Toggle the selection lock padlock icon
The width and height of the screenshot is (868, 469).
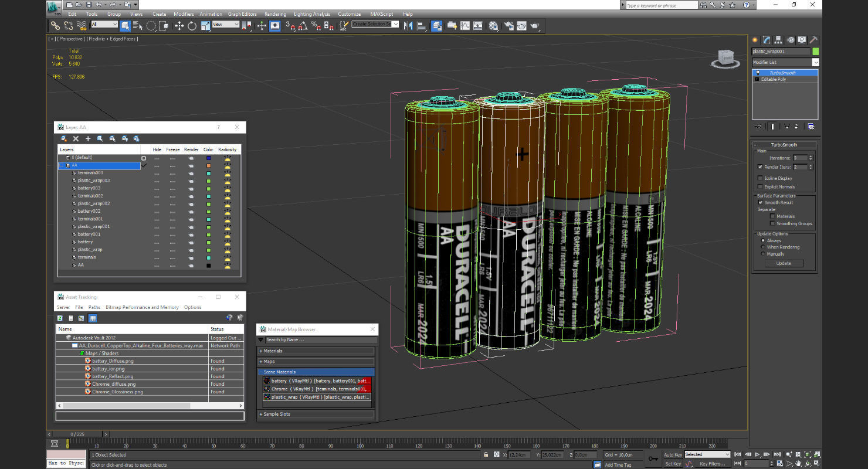pyautogui.click(x=486, y=454)
